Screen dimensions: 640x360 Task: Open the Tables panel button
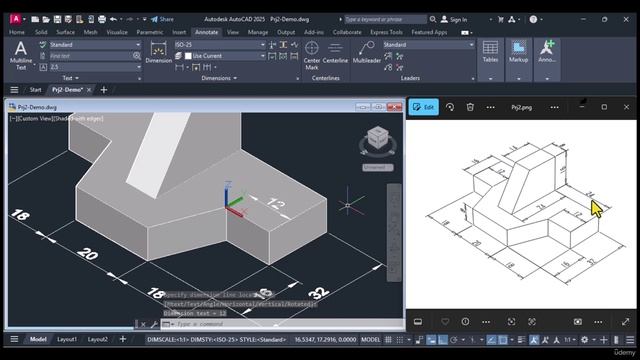[x=490, y=51]
